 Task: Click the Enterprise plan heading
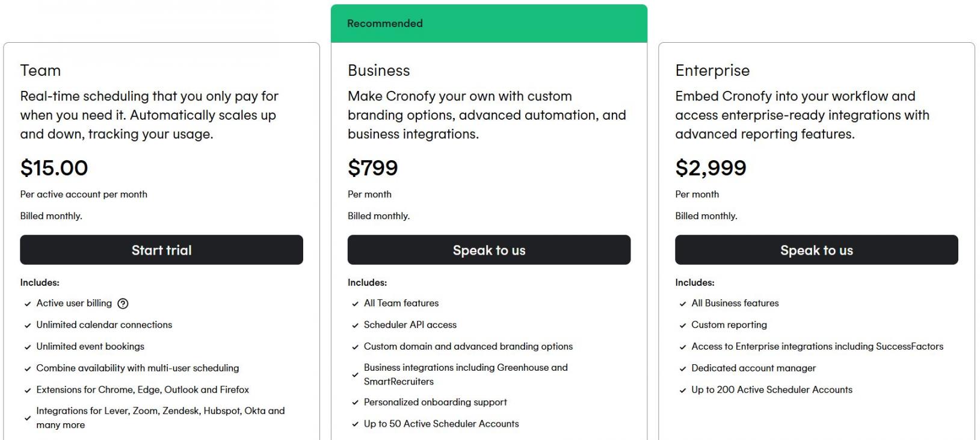[712, 70]
